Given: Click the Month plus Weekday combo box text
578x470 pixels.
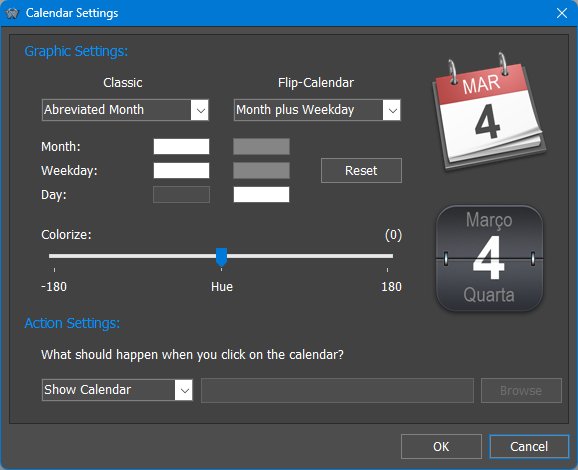Looking at the screenshot, I should pos(295,109).
